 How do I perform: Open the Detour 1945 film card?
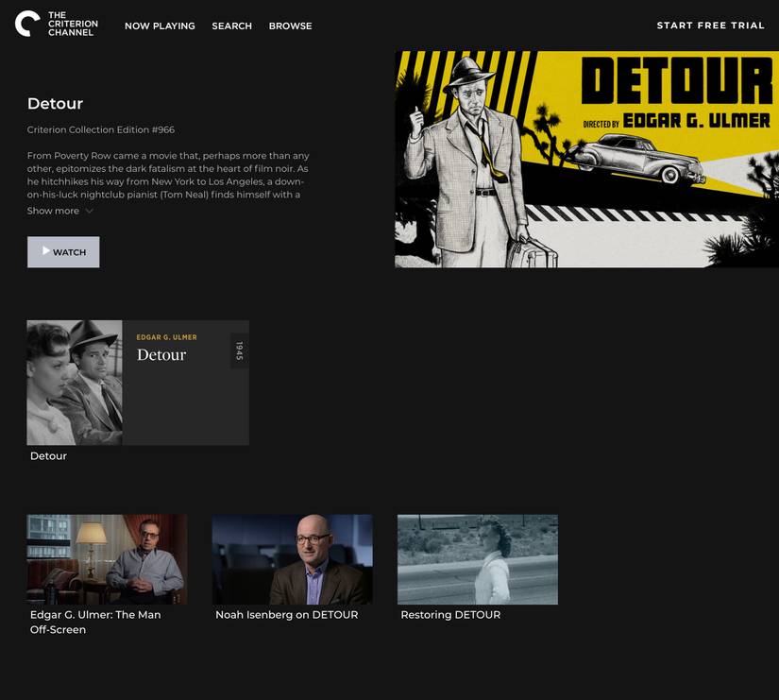(138, 383)
